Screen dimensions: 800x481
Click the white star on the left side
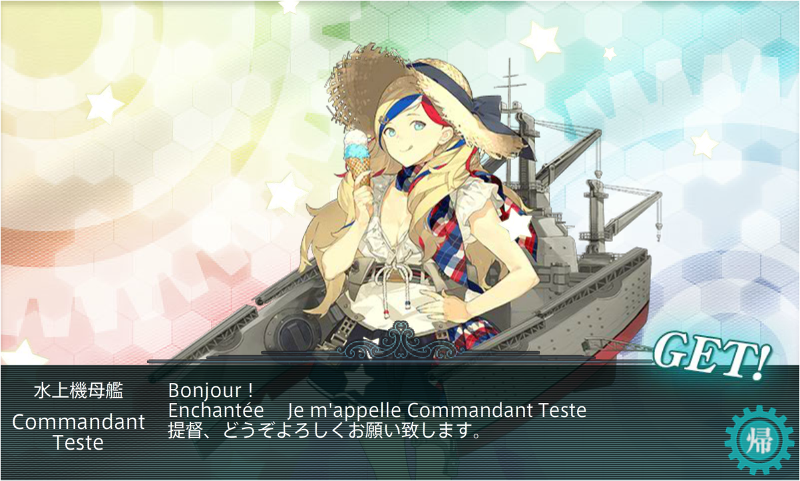click(x=105, y=105)
